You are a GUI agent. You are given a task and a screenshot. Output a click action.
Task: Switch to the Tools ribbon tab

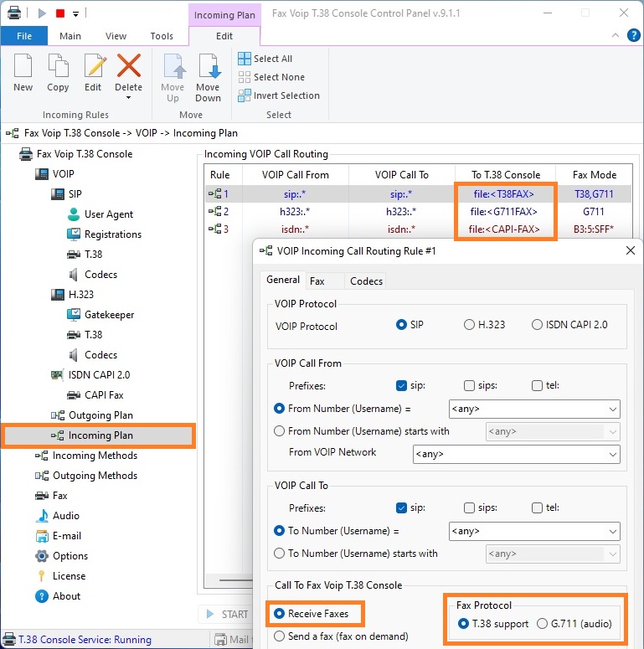pos(162,36)
